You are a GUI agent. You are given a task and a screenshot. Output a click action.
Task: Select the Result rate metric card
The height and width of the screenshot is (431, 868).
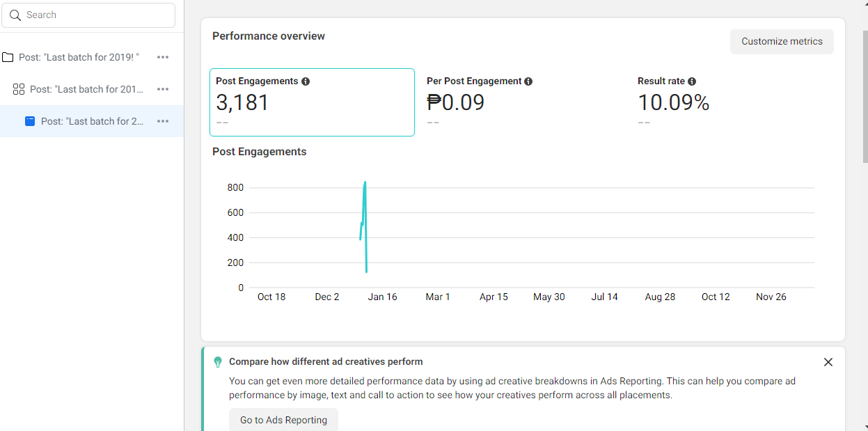point(731,102)
